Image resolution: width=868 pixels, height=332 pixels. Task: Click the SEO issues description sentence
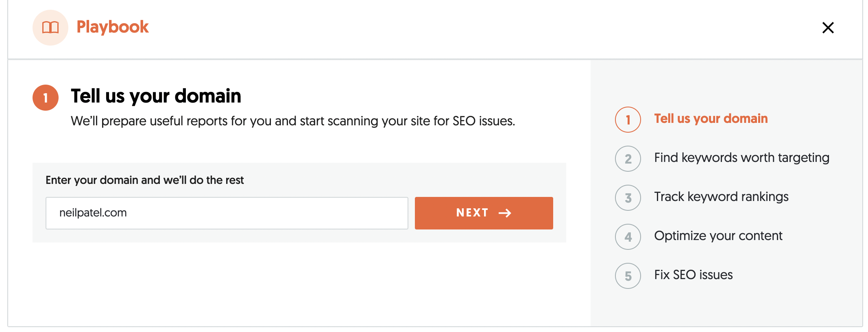(293, 121)
